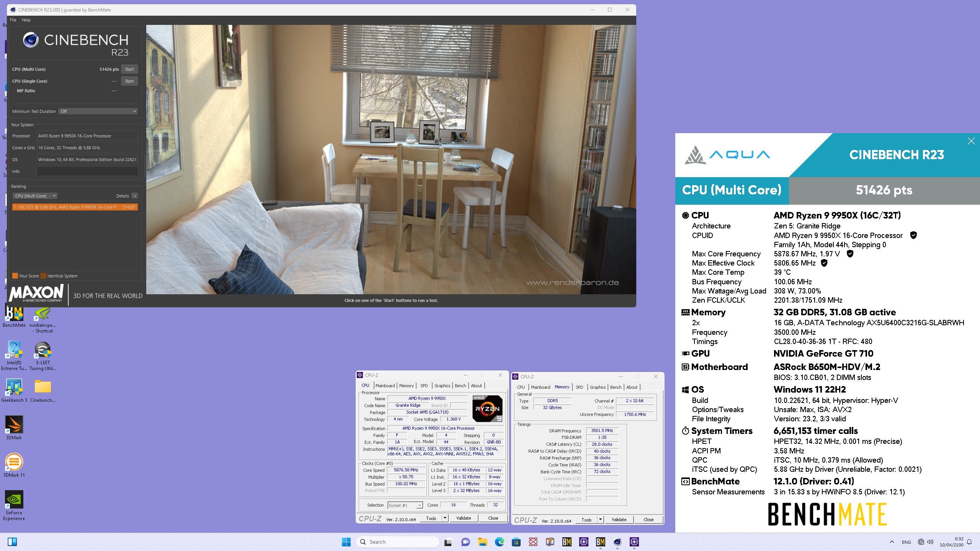Click the taskbar Search box

click(398, 542)
